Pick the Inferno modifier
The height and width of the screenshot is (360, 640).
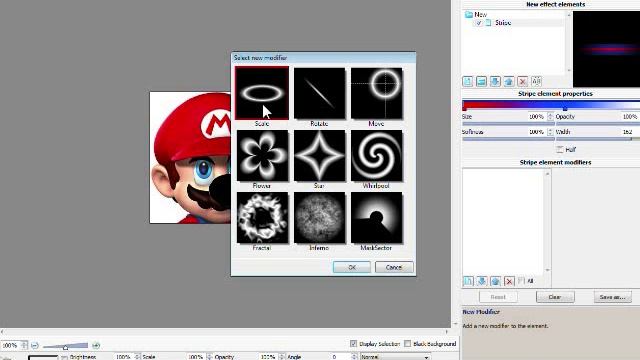click(319, 218)
